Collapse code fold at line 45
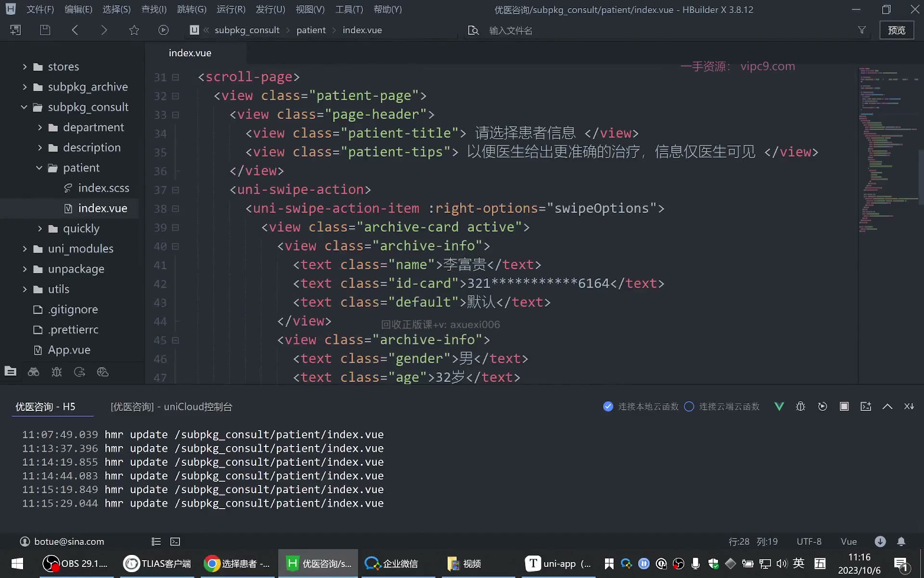924x578 pixels. [x=176, y=340]
